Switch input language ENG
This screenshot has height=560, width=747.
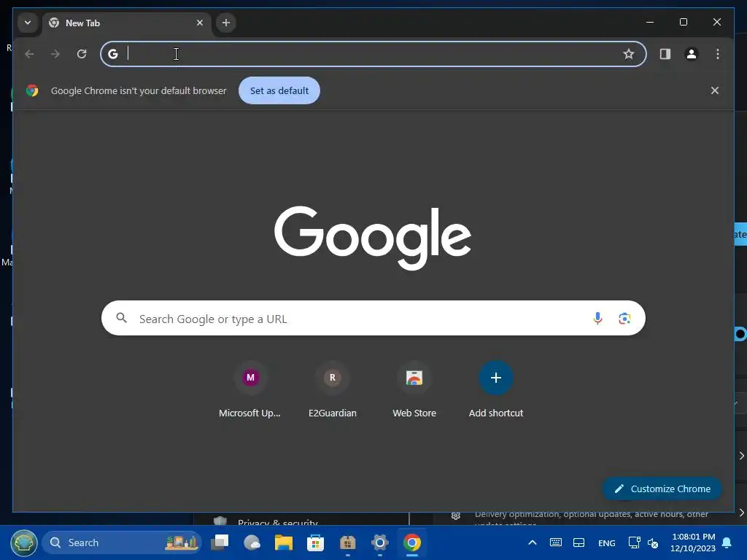[606, 542]
